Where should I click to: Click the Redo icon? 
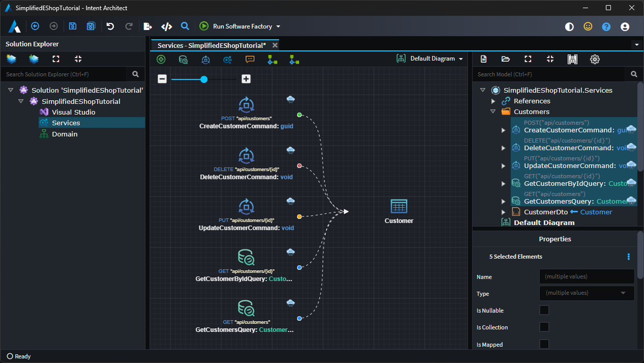coord(129,26)
